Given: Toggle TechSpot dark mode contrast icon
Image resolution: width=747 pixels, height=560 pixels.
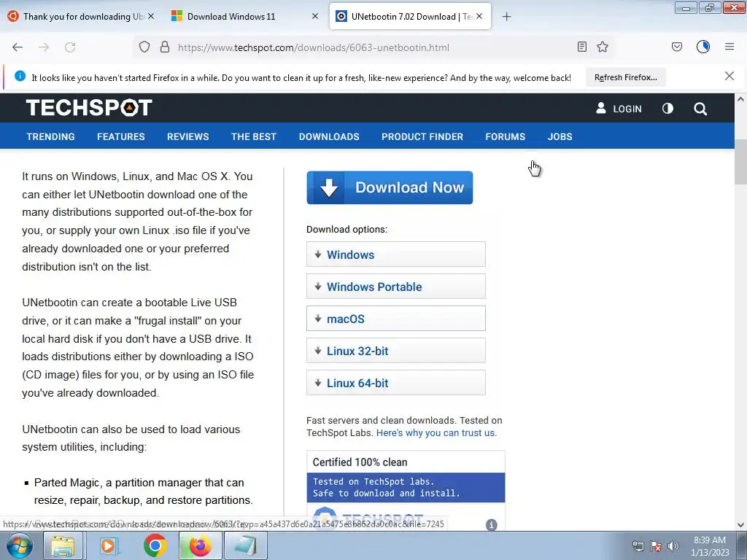Looking at the screenshot, I should click(668, 109).
